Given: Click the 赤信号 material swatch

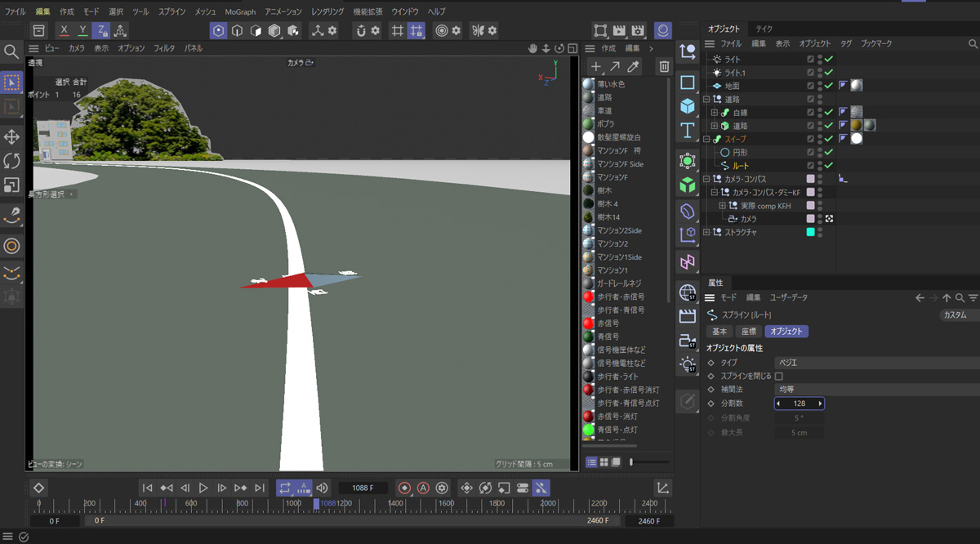Looking at the screenshot, I should [588, 323].
